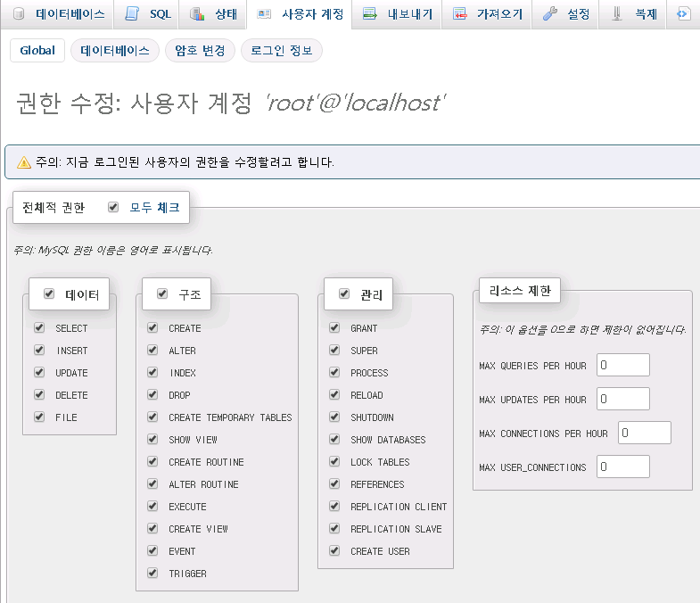
Task: Uncheck the DELETE privilege
Action: click(39, 394)
